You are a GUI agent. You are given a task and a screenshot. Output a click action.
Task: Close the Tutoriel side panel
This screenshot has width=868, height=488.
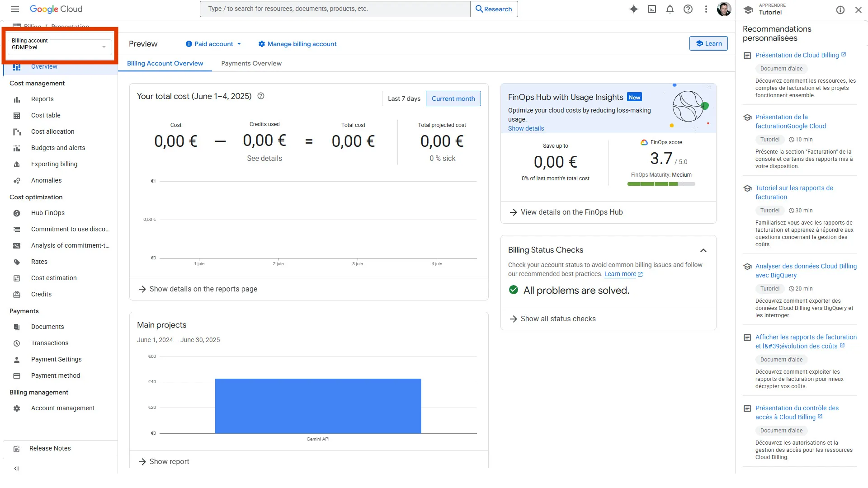click(859, 10)
